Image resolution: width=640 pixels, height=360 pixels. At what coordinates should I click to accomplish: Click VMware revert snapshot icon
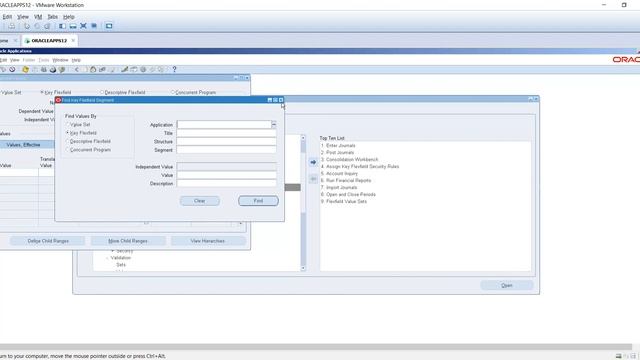click(37, 26)
